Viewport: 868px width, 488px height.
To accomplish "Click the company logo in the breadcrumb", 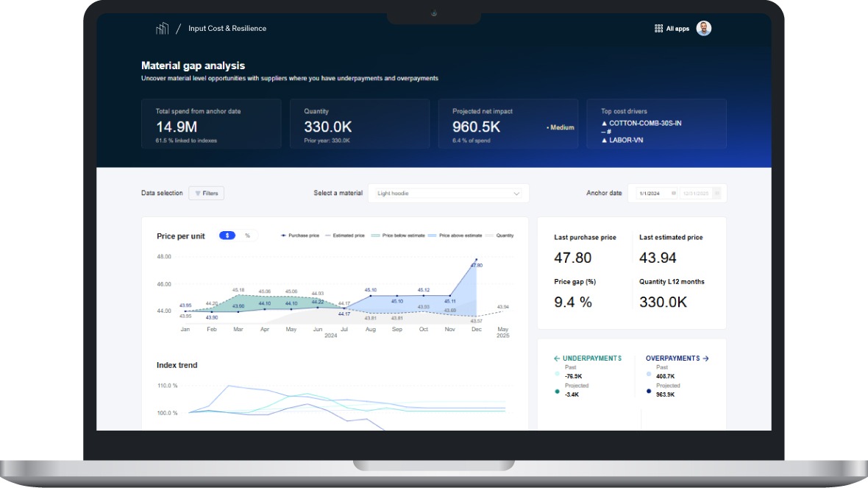I will point(162,28).
